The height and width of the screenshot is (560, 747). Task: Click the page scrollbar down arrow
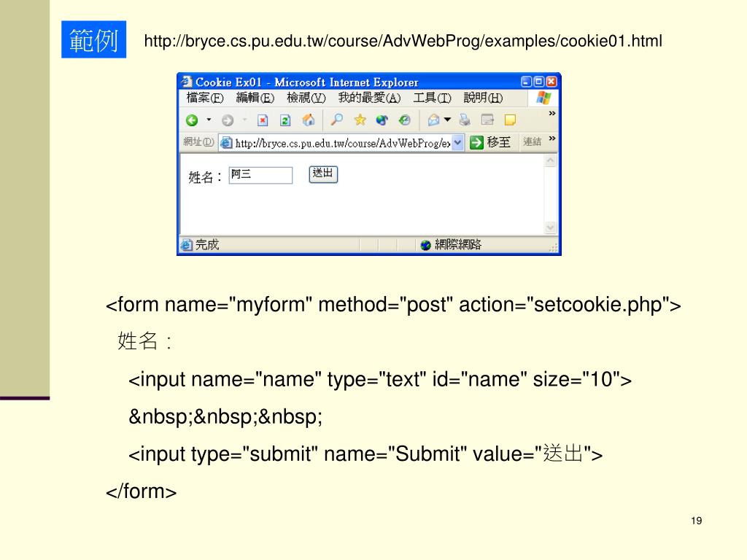pos(550,227)
